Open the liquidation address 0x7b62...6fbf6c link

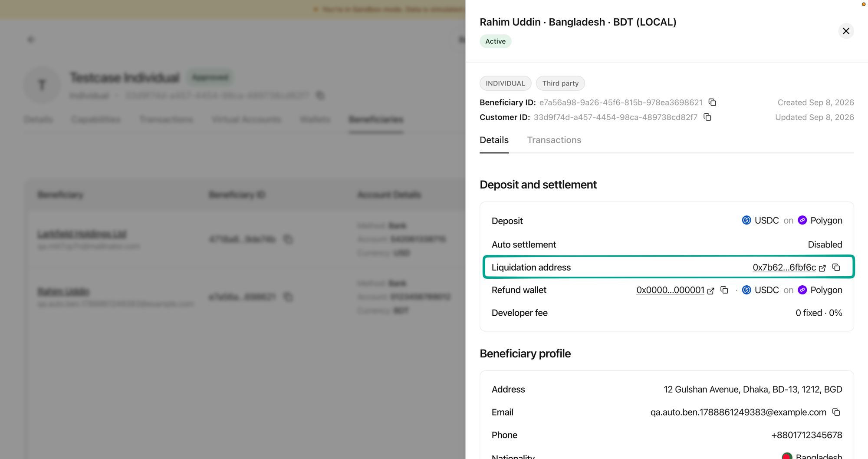pos(784,267)
